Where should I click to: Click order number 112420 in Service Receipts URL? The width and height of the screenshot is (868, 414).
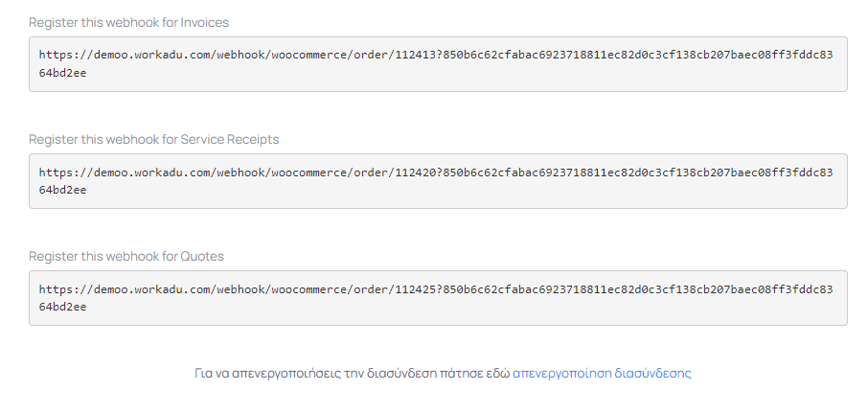[415, 172]
